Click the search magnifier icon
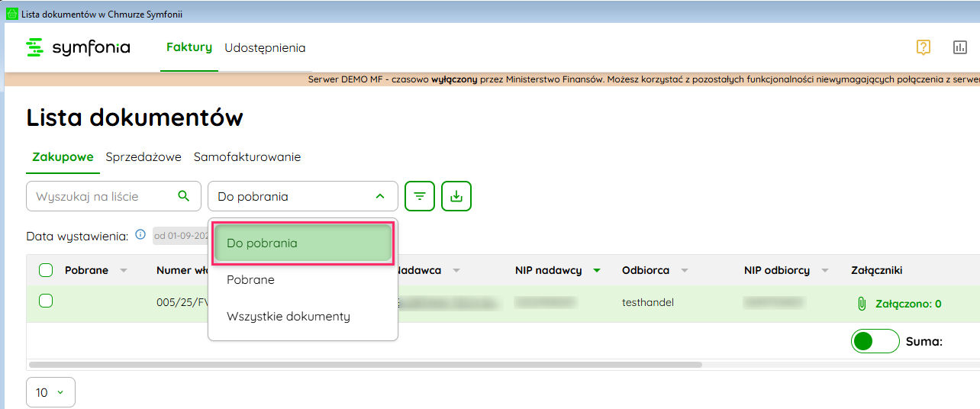 183,196
